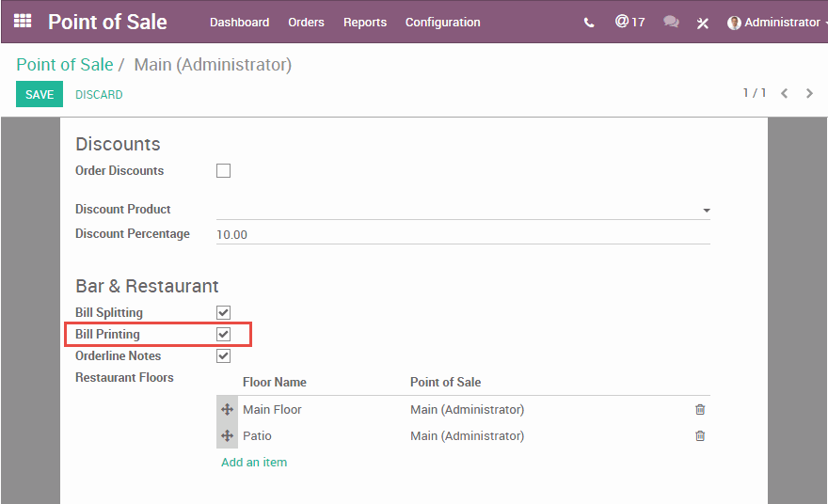Screen dimensions: 828x504
Task: Click the phone call icon
Action: coord(589,23)
